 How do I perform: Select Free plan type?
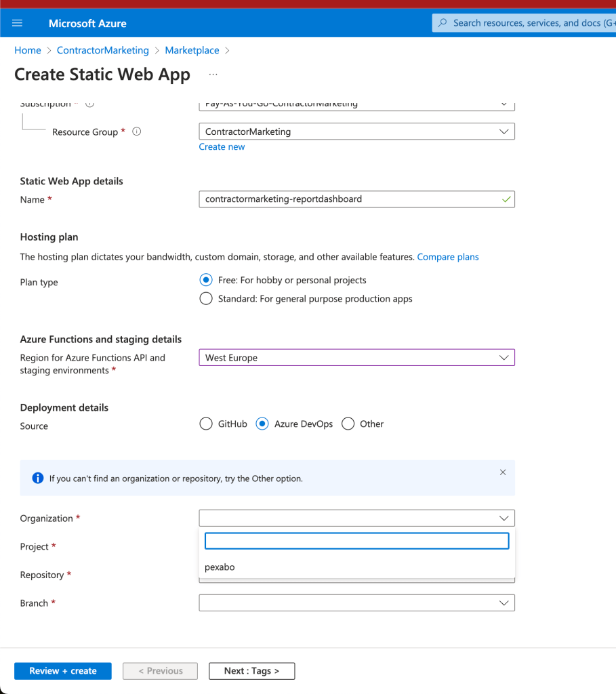[x=206, y=280]
